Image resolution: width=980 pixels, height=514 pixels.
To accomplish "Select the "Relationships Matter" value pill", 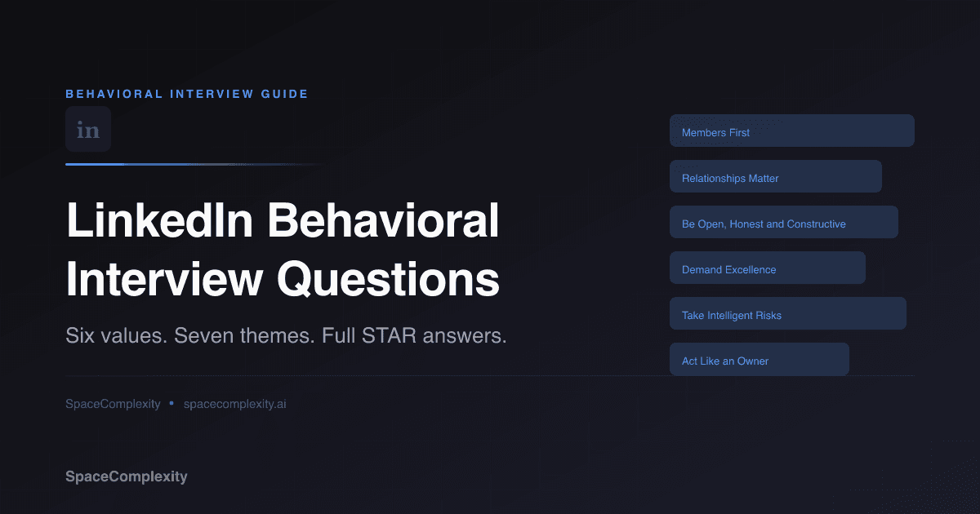I will (775, 176).
